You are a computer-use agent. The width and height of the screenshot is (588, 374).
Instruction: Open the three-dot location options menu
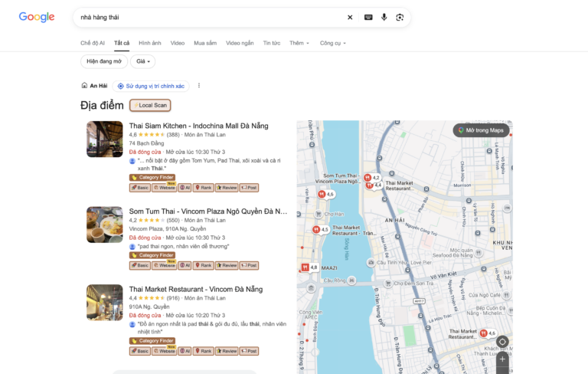(x=199, y=86)
